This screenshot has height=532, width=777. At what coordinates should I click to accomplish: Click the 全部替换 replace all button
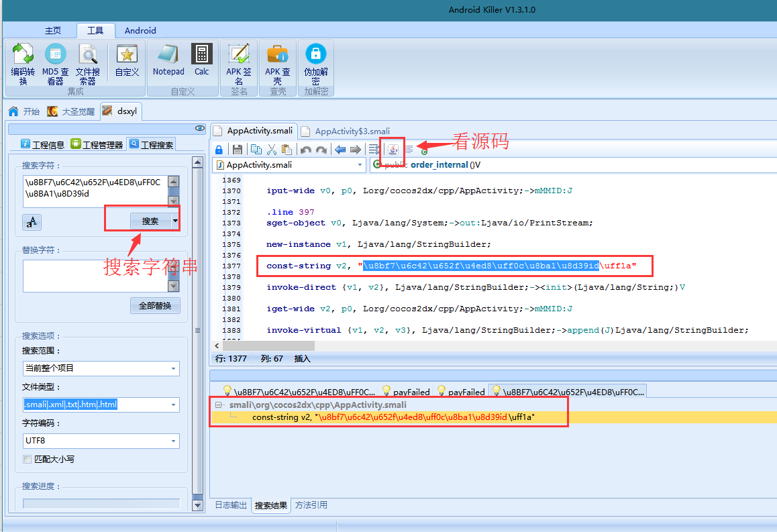click(155, 306)
